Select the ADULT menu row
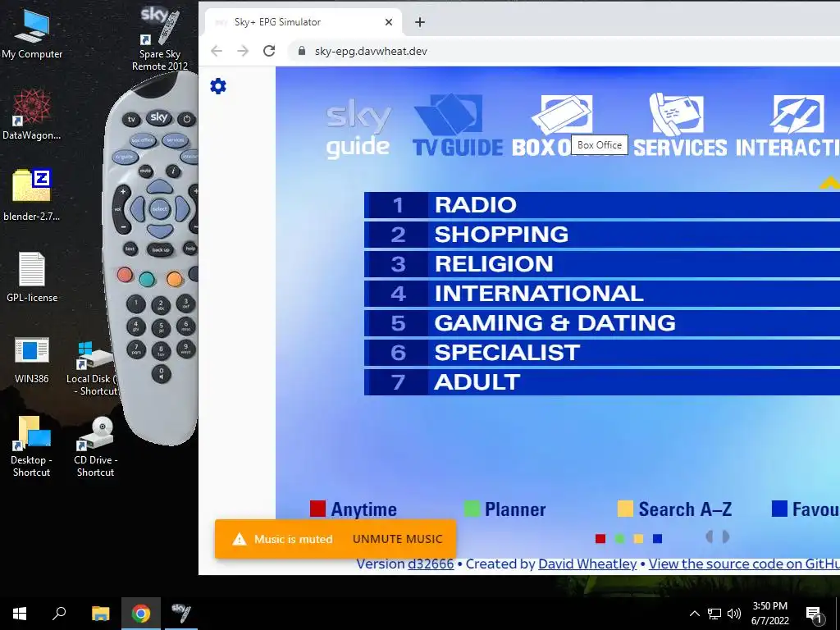 coord(602,382)
